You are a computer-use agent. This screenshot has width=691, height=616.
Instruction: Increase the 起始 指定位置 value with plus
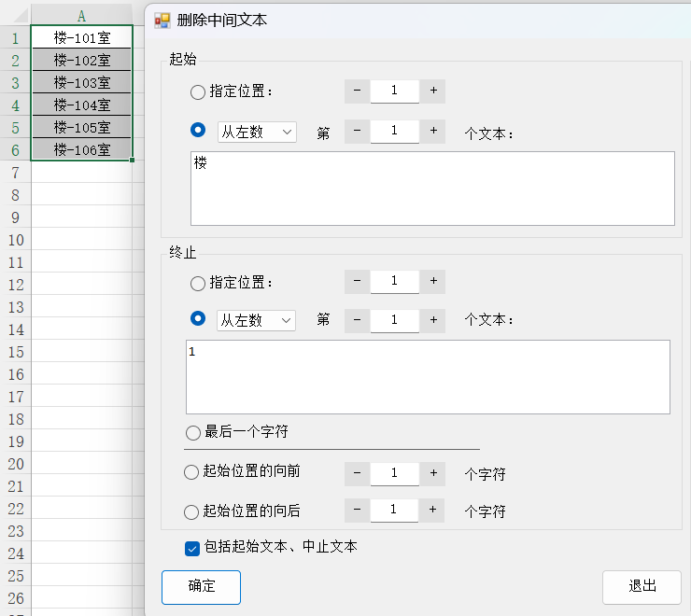(432, 91)
